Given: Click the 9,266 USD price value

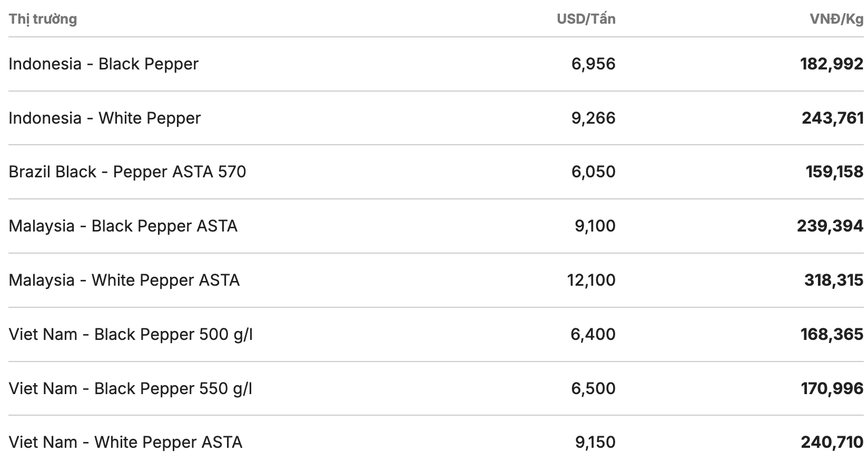Looking at the screenshot, I should (593, 118).
